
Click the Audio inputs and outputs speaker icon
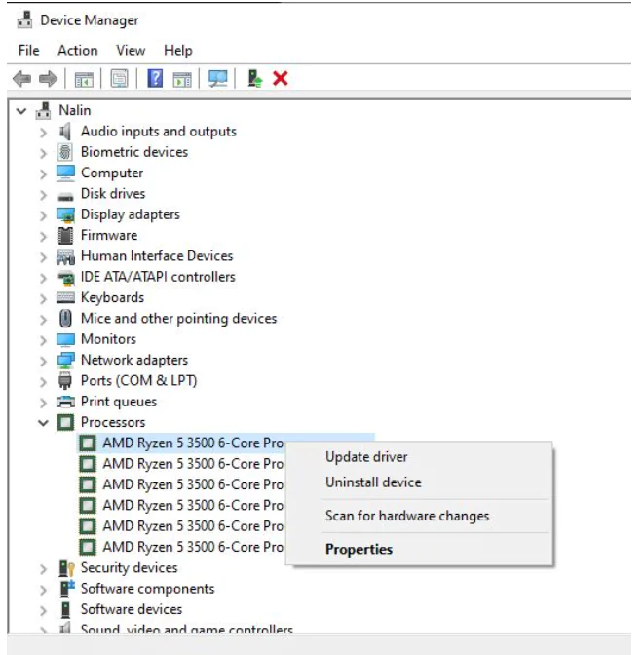(x=65, y=132)
